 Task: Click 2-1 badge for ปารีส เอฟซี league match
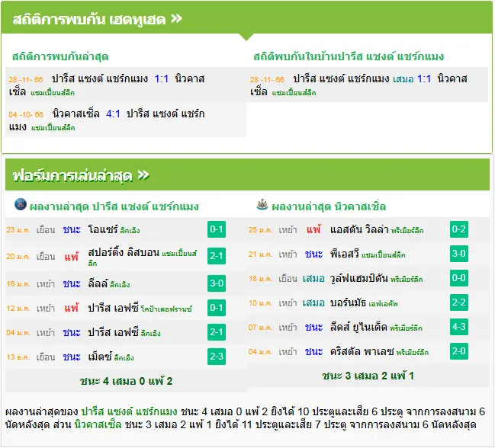[217, 332]
